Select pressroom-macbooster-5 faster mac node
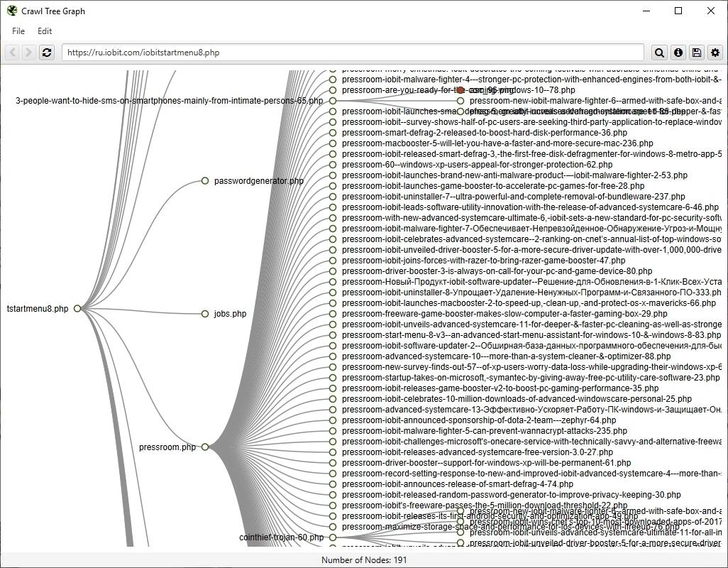This screenshot has height=568, width=728. pyautogui.click(x=333, y=143)
